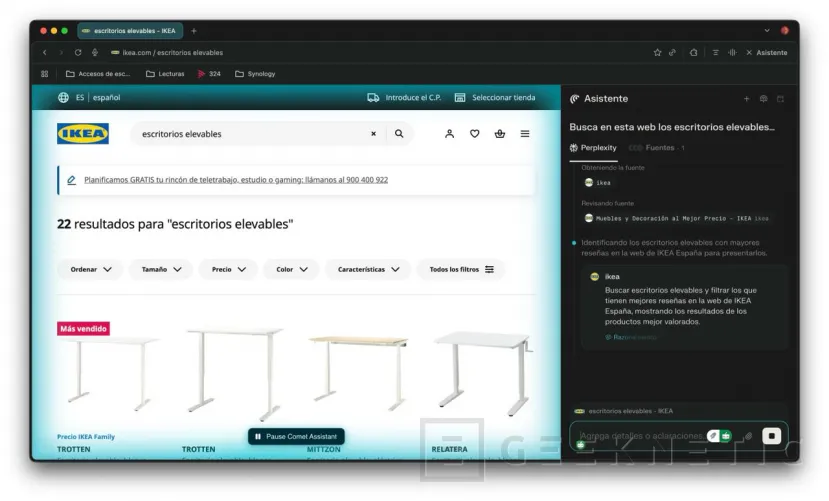Go back with the browser back arrow
Viewport: 829px width, 501px height.
[44, 52]
